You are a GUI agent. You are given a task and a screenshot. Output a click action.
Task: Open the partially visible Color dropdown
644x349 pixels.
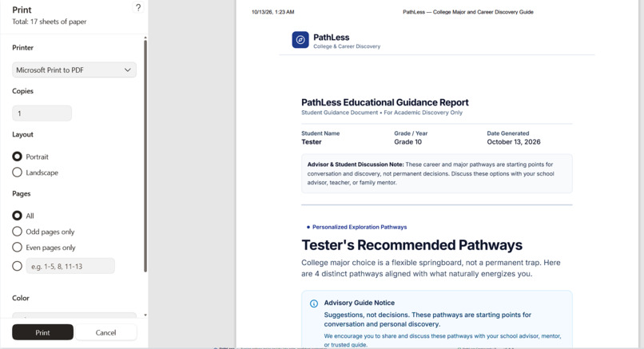pos(74,315)
